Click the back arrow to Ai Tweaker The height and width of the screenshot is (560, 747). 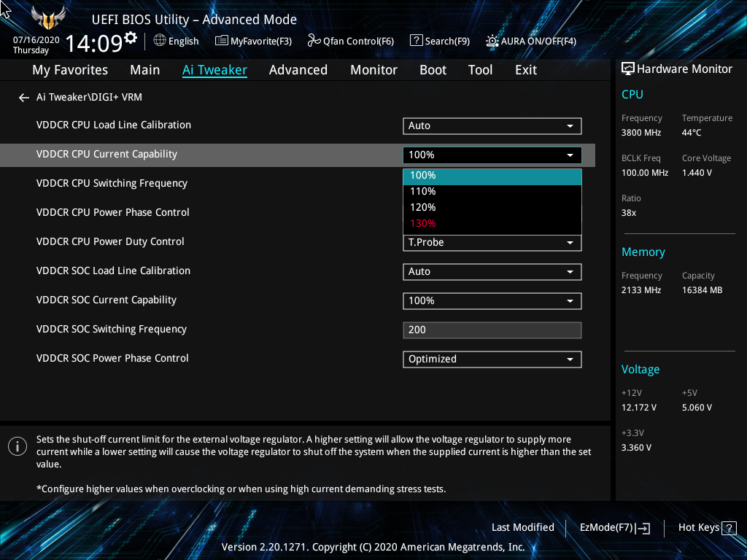[24, 98]
